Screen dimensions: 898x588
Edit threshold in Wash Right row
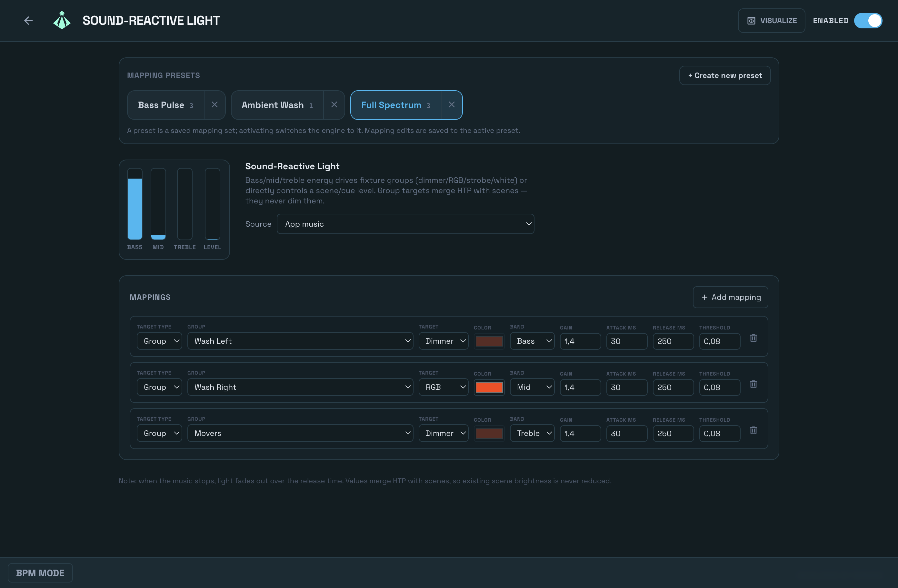click(x=719, y=387)
